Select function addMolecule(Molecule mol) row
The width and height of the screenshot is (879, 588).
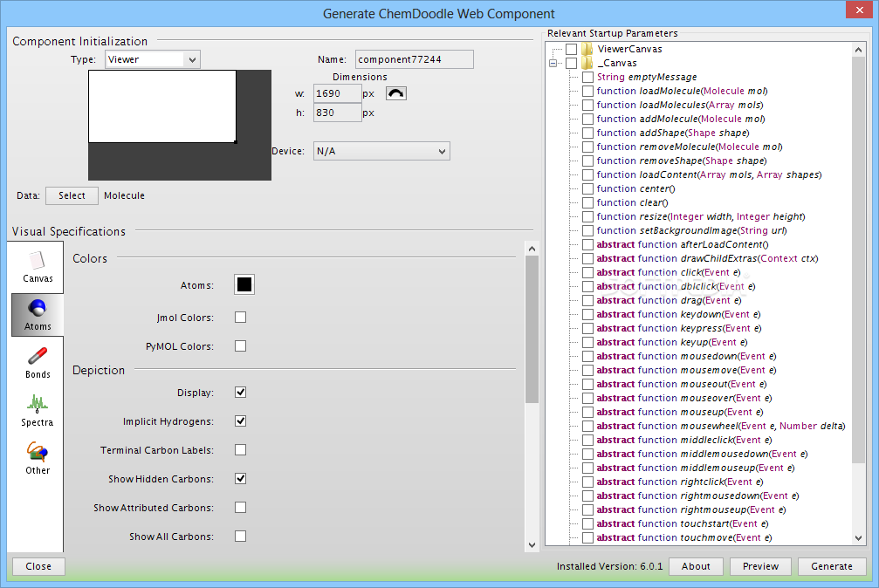point(681,119)
